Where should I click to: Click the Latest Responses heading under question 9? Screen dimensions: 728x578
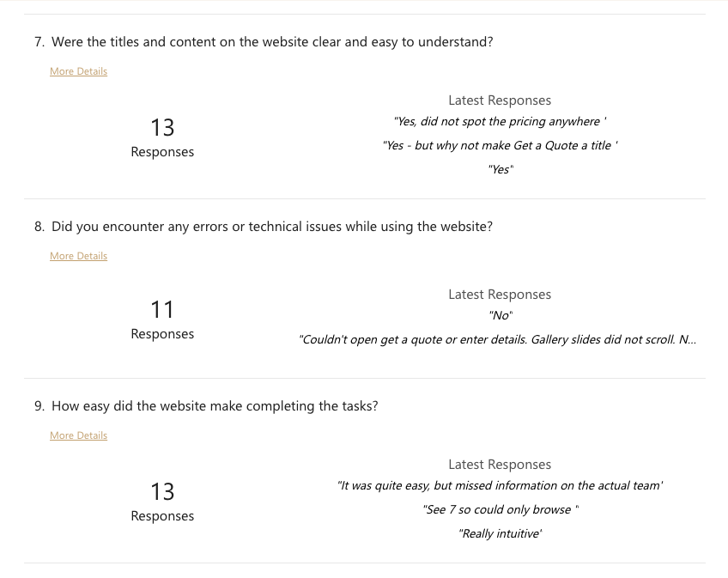tap(500, 465)
